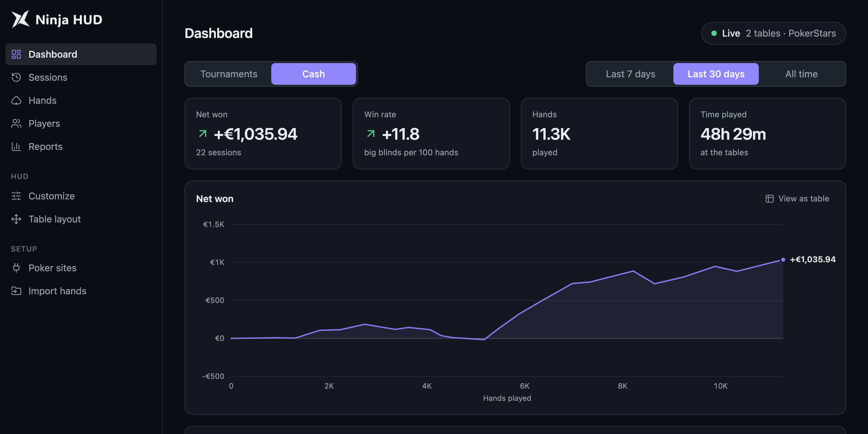Image resolution: width=868 pixels, height=434 pixels.
Task: Select Last 30 days range
Action: coord(716,74)
